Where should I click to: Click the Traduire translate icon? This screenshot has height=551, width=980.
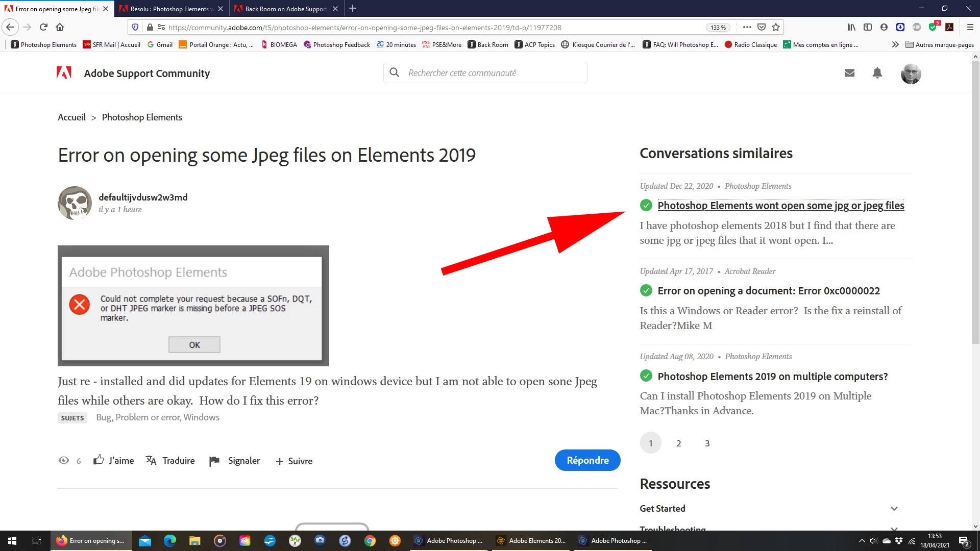coord(151,460)
